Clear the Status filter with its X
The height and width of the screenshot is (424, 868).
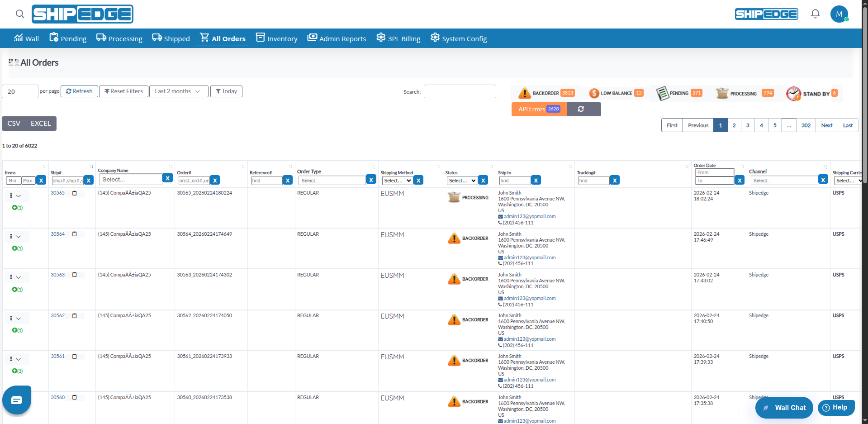coord(483,181)
